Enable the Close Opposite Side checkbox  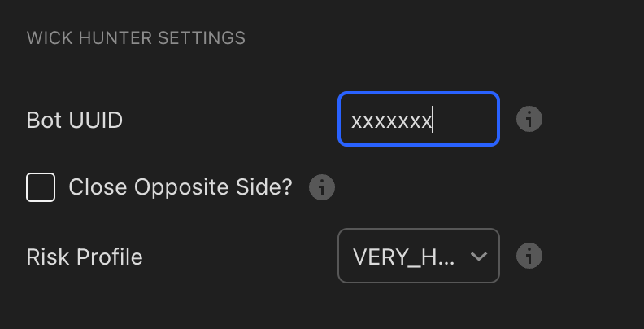point(41,187)
